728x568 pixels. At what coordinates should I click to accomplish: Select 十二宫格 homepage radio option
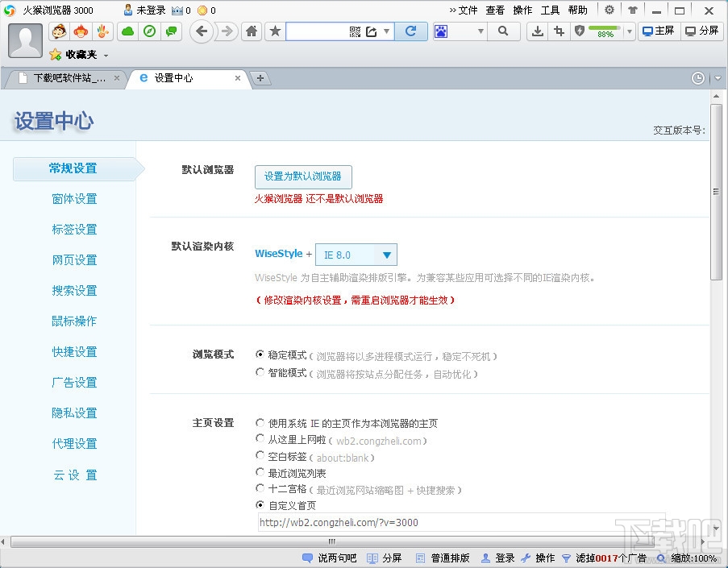point(260,488)
